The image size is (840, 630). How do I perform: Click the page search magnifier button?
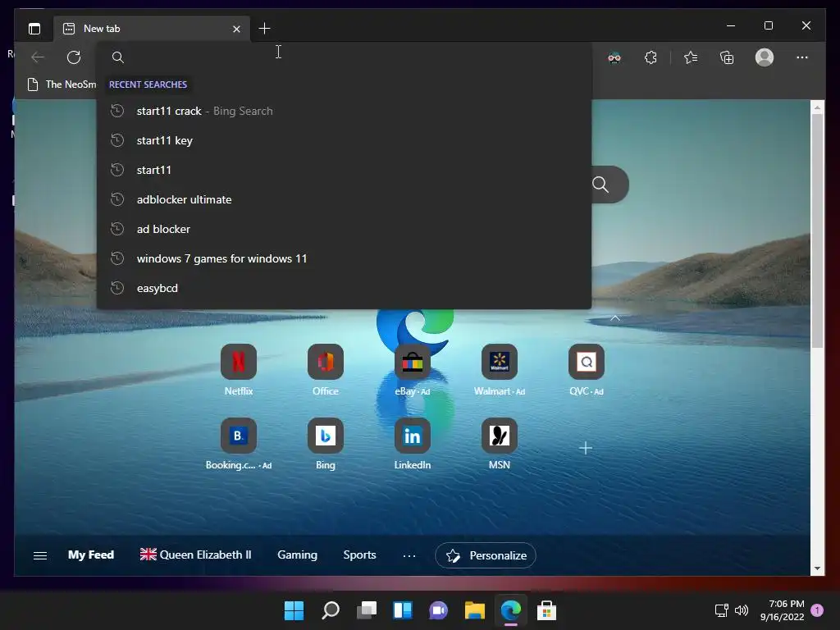click(x=600, y=185)
